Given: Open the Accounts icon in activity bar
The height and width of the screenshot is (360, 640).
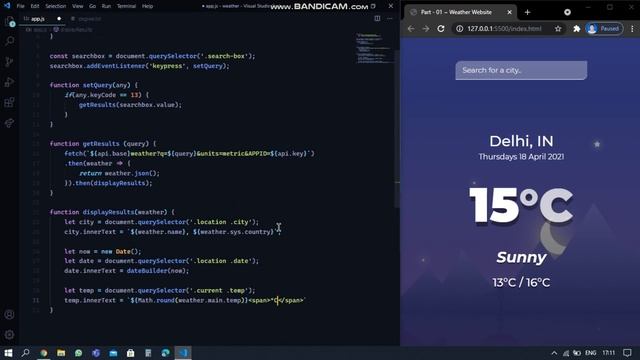Looking at the screenshot, I should [9, 314].
